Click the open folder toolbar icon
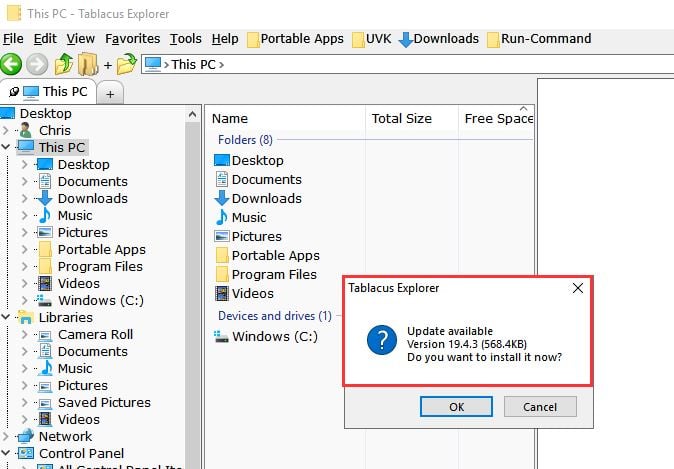The image size is (674, 469). click(126, 64)
